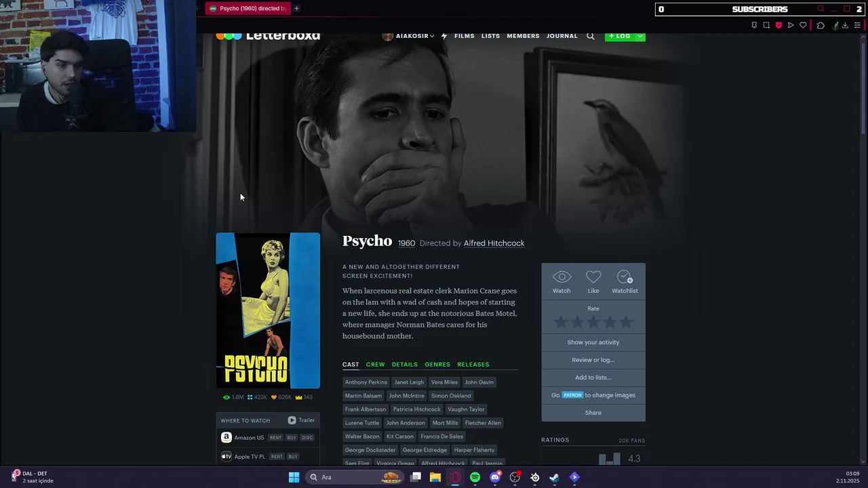
Task: Set a star rating for Psycho
Action: pos(593,323)
